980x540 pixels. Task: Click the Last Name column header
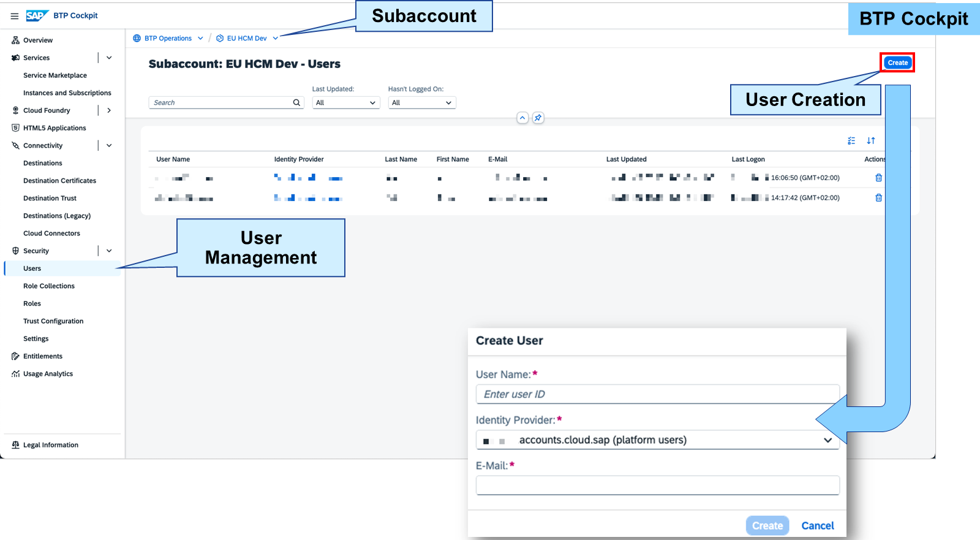click(x=401, y=159)
